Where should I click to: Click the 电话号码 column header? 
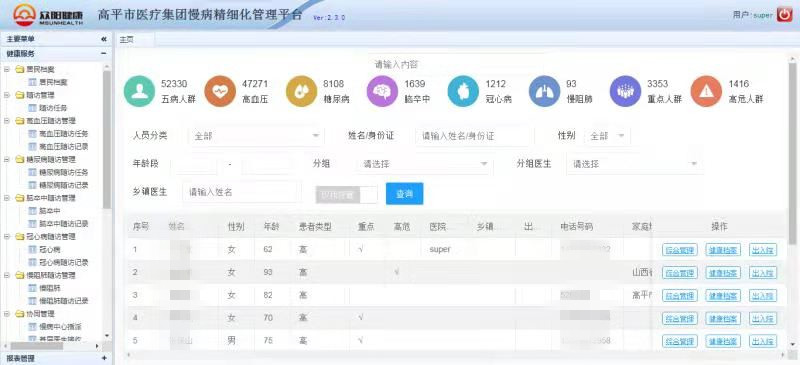(577, 227)
